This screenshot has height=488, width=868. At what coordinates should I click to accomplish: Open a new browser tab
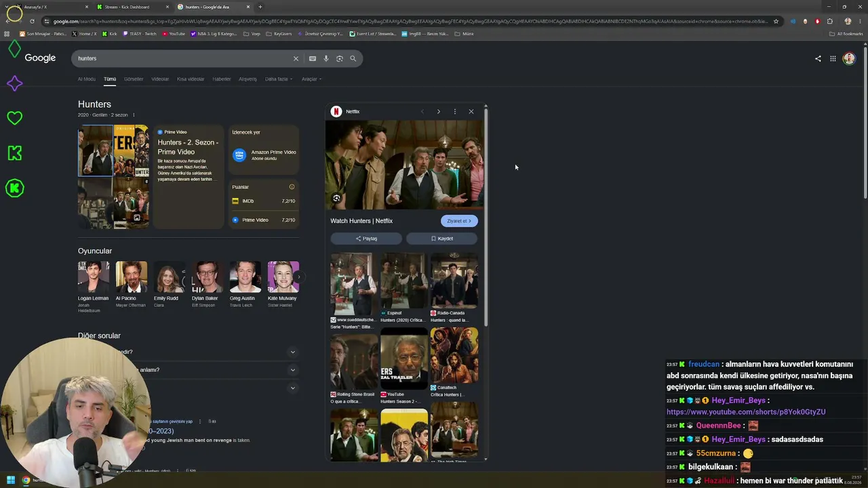click(260, 7)
